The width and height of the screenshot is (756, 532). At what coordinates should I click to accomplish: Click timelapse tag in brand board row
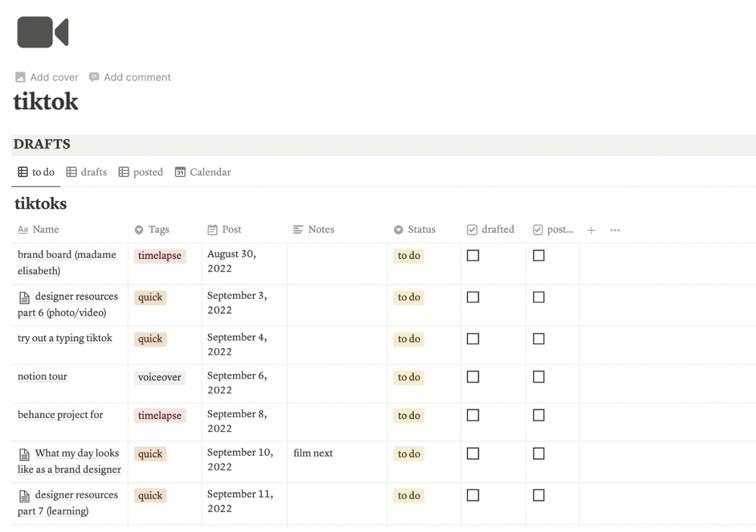tap(160, 256)
